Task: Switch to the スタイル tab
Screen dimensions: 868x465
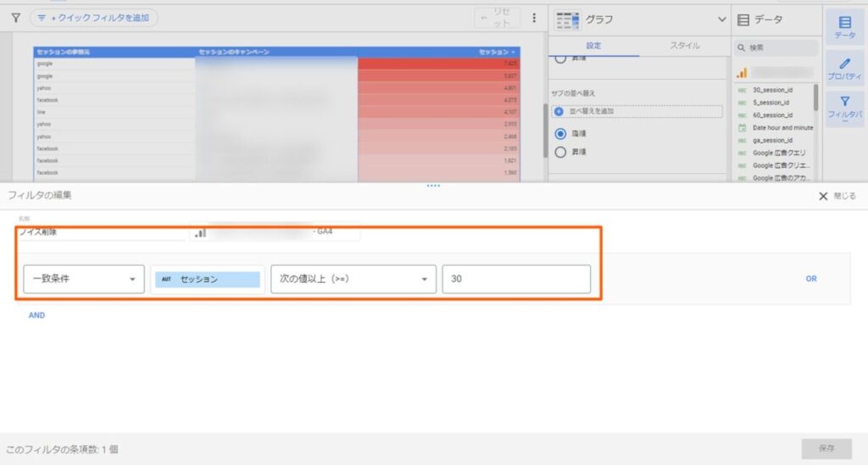Action: (x=685, y=46)
